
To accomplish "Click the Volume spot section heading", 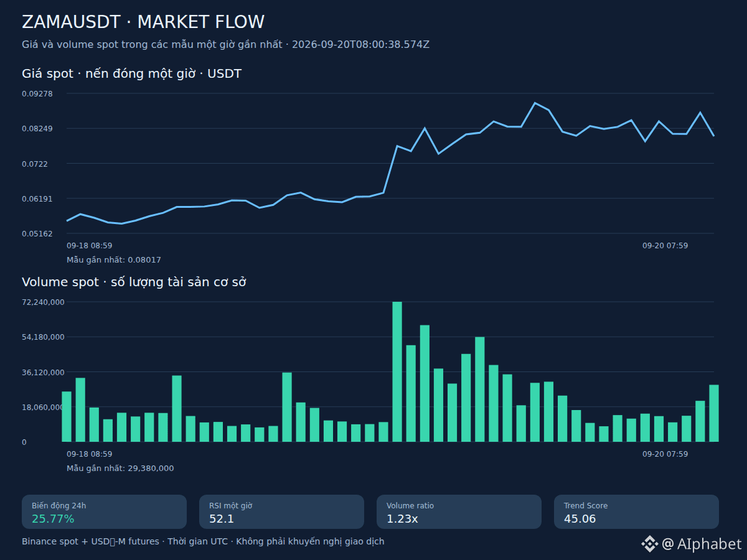I will 134,282.
